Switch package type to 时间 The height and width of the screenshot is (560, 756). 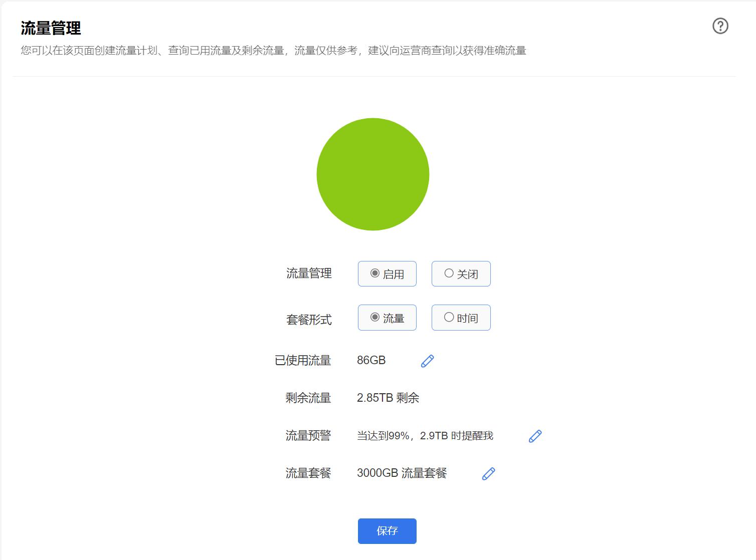460,317
